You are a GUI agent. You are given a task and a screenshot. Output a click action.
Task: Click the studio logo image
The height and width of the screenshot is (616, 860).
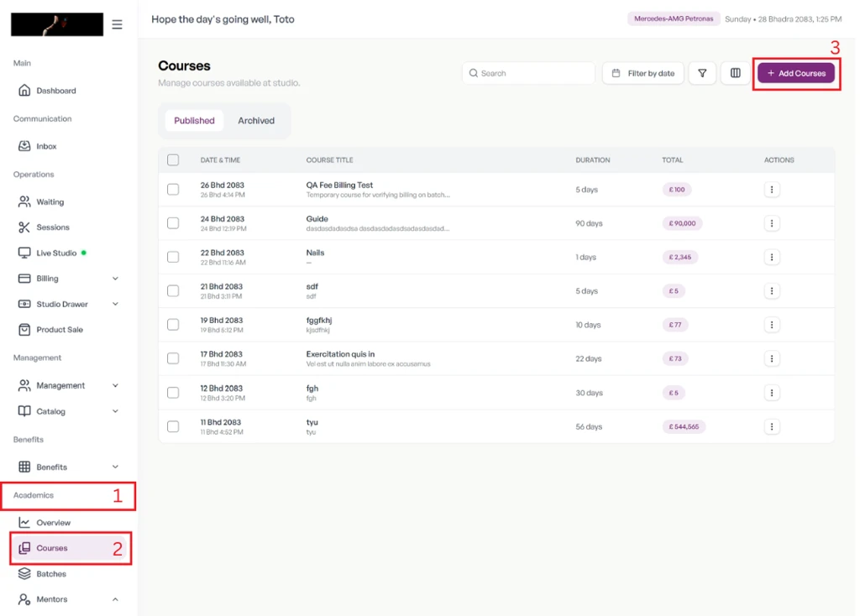click(57, 24)
